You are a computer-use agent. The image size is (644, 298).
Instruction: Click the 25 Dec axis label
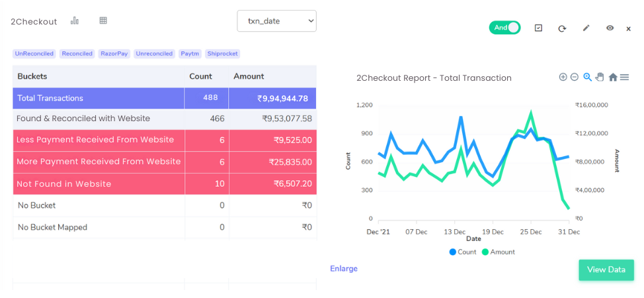click(x=531, y=232)
